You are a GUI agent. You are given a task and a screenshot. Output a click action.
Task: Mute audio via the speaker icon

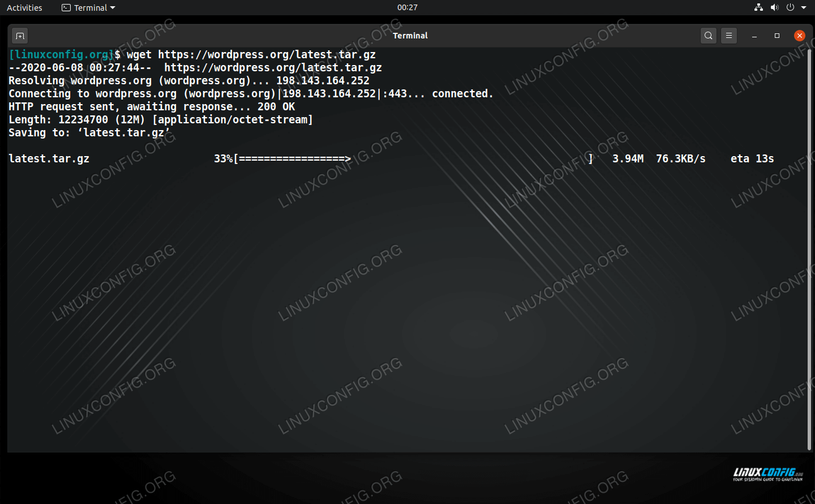775,7
